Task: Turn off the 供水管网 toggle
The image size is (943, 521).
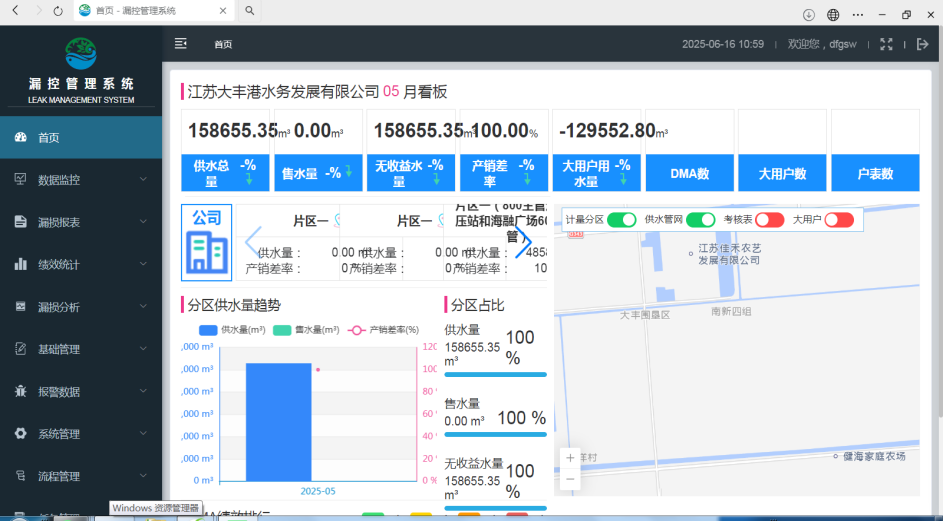Action: (700, 219)
